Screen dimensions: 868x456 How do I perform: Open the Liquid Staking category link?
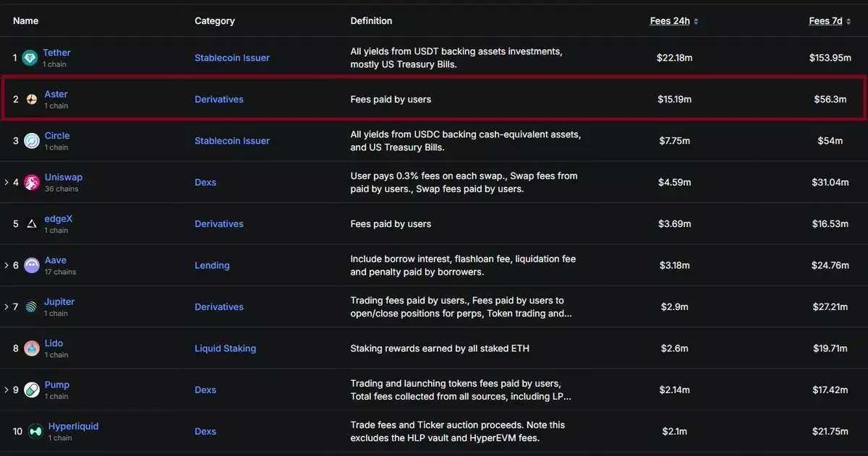(225, 348)
